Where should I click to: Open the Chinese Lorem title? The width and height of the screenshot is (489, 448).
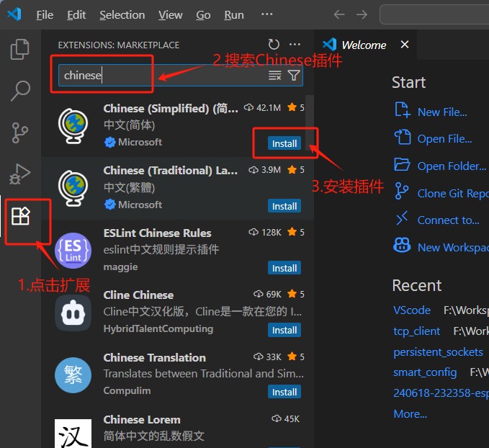click(142, 420)
